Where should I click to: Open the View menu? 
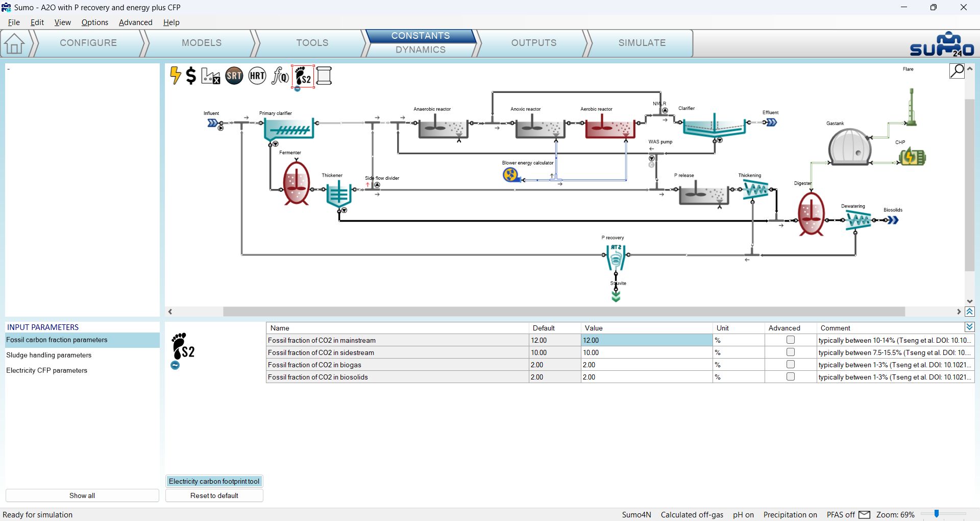point(63,22)
